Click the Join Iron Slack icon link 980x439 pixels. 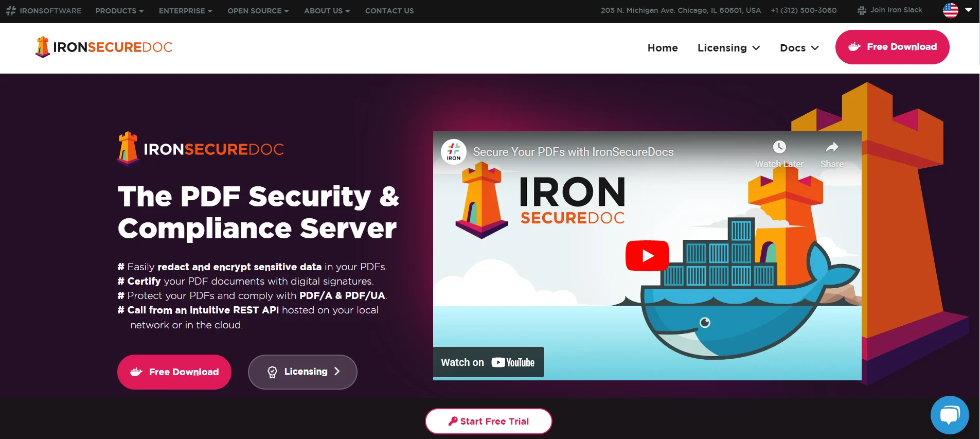tap(890, 10)
